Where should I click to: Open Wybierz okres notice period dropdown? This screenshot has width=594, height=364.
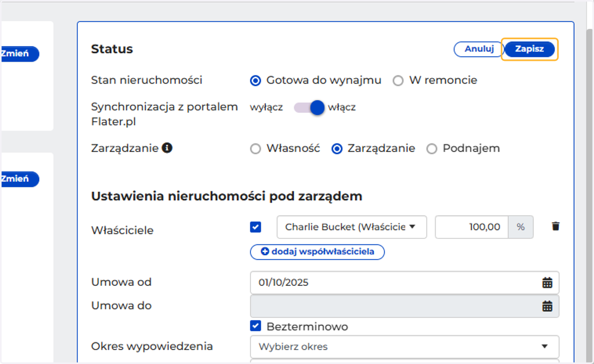click(x=405, y=347)
